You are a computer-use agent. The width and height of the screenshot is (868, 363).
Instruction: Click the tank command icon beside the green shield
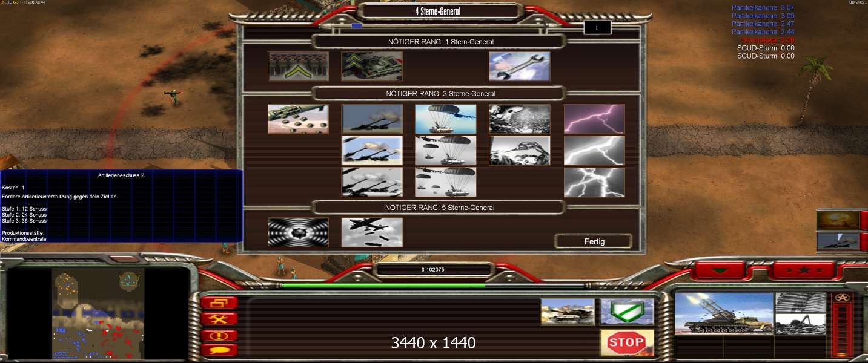click(x=568, y=312)
